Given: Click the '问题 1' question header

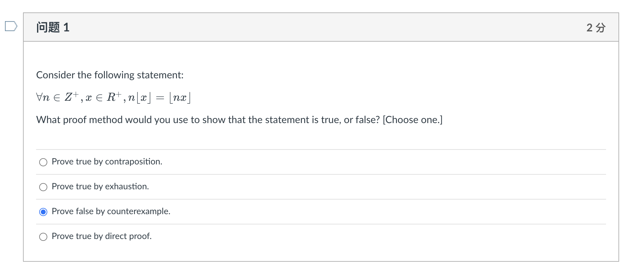Looking at the screenshot, I should (54, 27).
